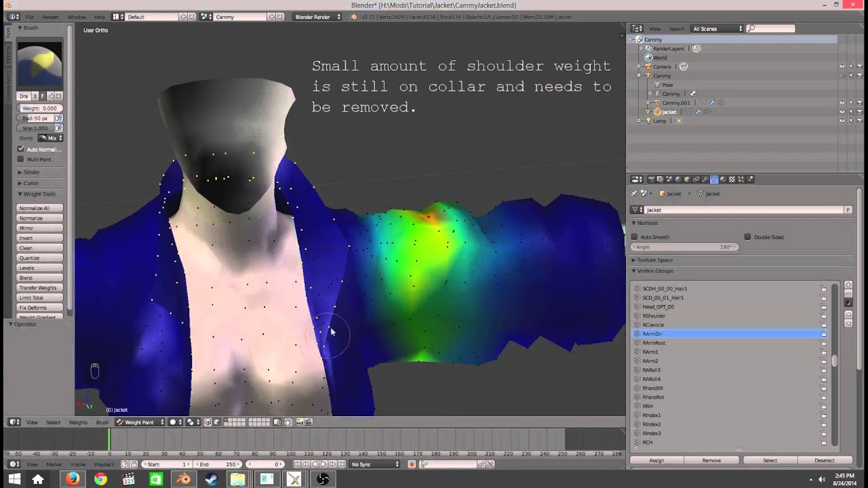Viewport: 868px width, 488px height.
Task: Open the Help menu
Action: tap(100, 17)
